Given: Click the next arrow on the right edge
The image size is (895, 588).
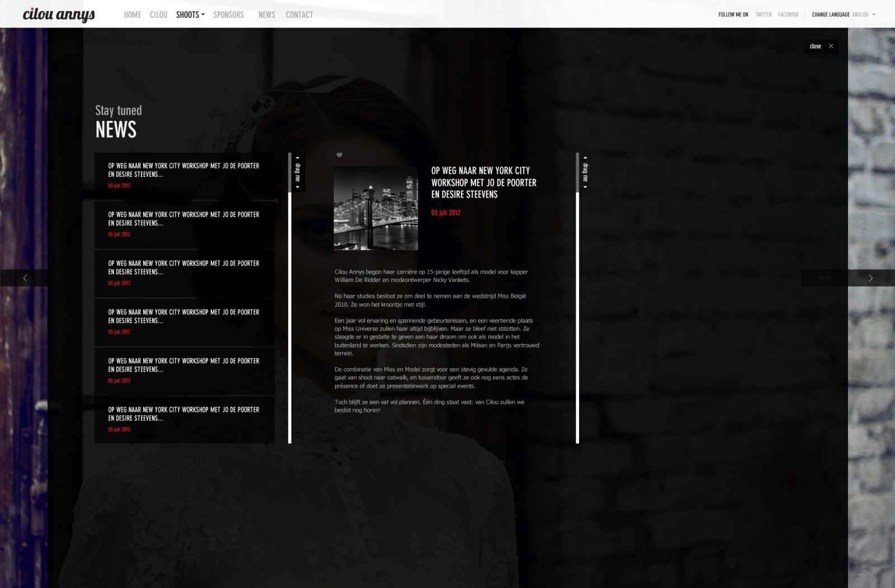Looking at the screenshot, I should (870, 278).
